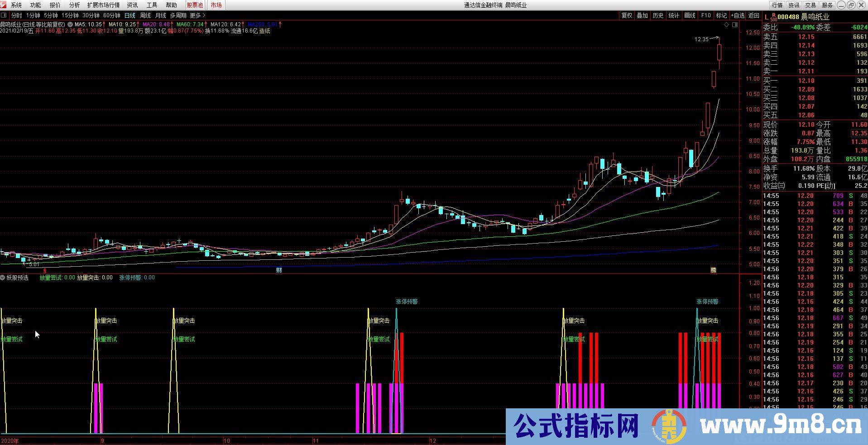Open the 妖股预选 indicator options circle icon
The height and width of the screenshot is (445, 868).
tap(3, 278)
